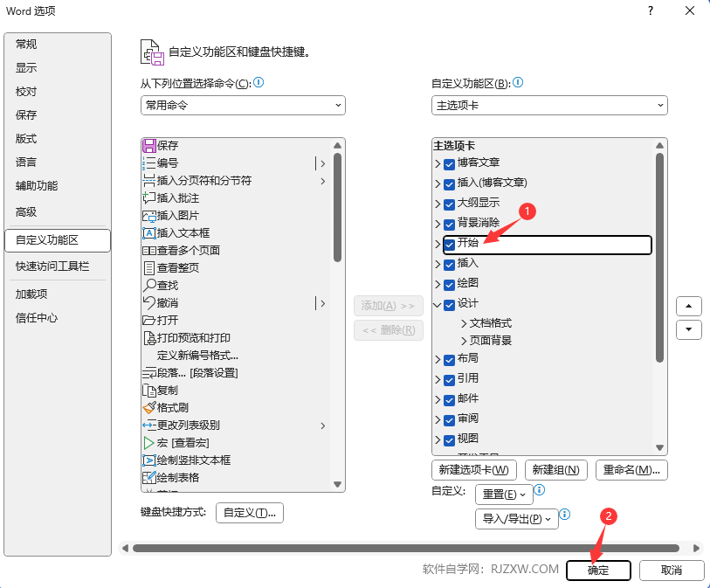Open the 导入/导出 dropdown button
This screenshot has height=588, width=710.
pyautogui.click(x=517, y=519)
